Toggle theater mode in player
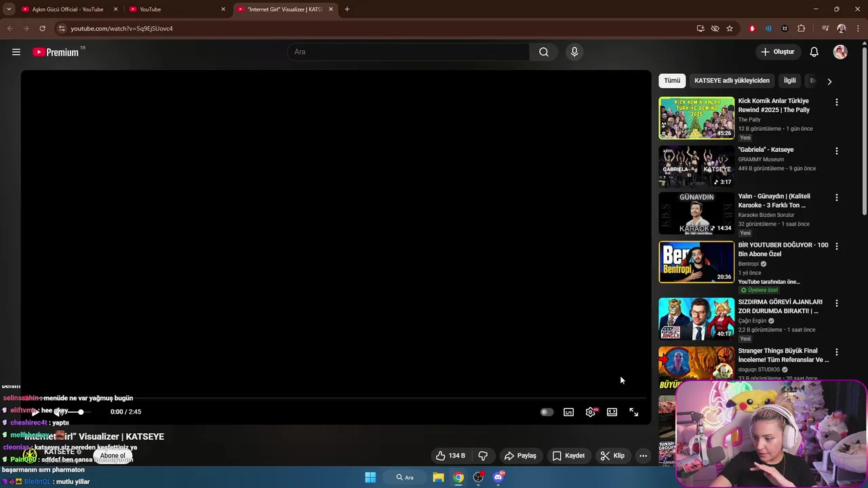 pyautogui.click(x=612, y=412)
